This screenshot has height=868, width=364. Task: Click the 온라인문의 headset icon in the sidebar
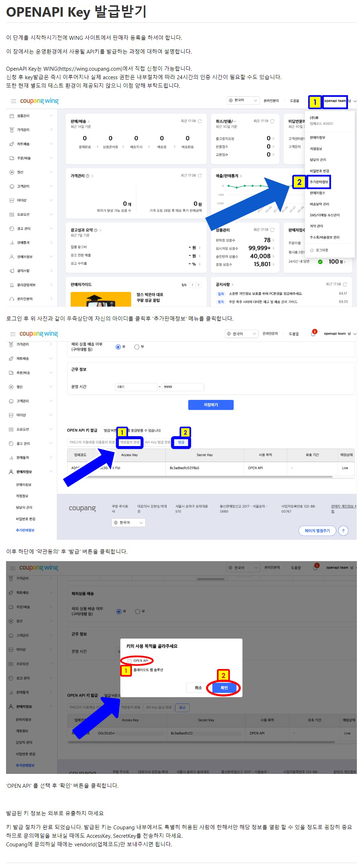pyautogui.click(x=12, y=299)
